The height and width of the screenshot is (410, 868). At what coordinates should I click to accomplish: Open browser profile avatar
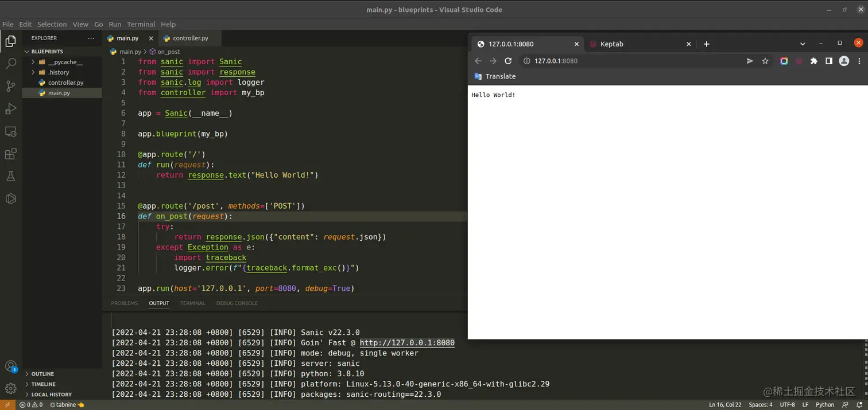pyautogui.click(x=844, y=61)
